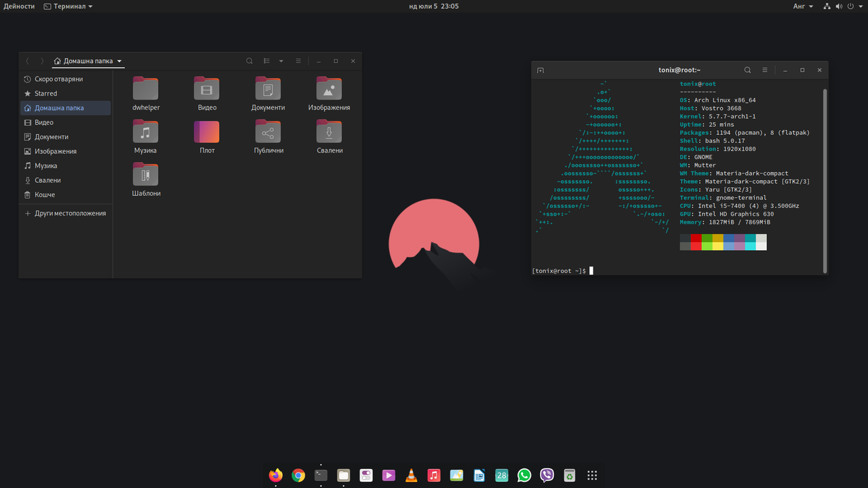Screen dimensions: 868x488
Task: Open VLC media player from dock
Action: tap(411, 475)
